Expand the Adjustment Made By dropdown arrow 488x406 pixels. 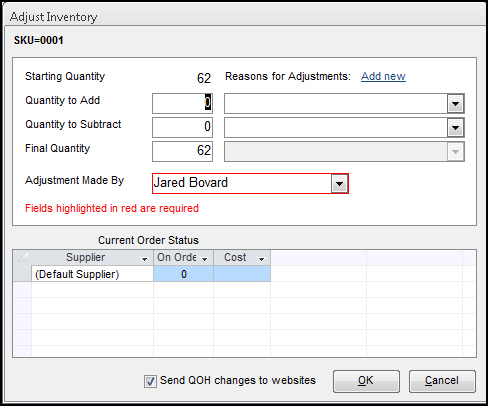(x=339, y=184)
